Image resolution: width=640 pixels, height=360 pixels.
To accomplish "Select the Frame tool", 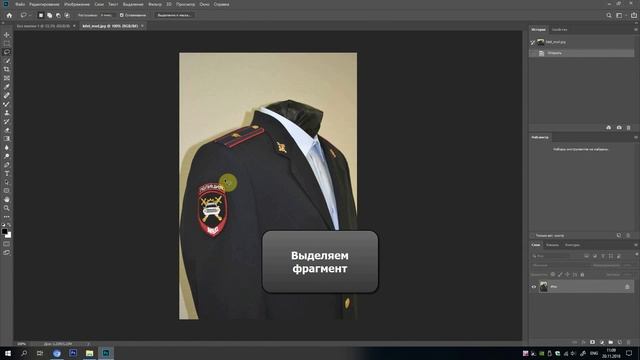I will 7,78.
